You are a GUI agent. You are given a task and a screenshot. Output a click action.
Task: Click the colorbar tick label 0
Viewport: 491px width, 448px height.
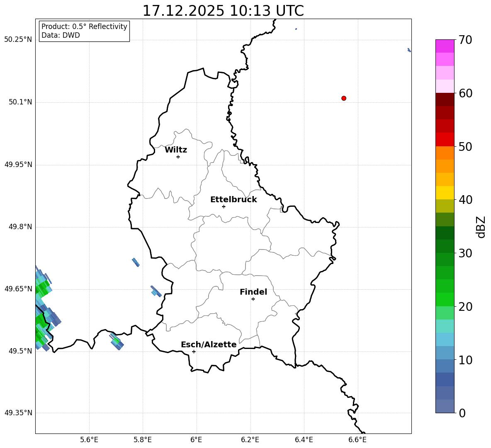(462, 413)
